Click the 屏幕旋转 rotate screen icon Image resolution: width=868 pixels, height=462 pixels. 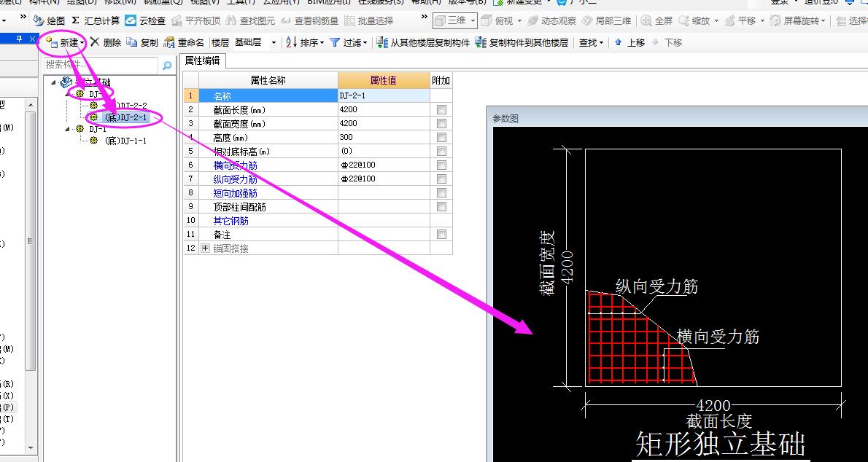tap(775, 20)
